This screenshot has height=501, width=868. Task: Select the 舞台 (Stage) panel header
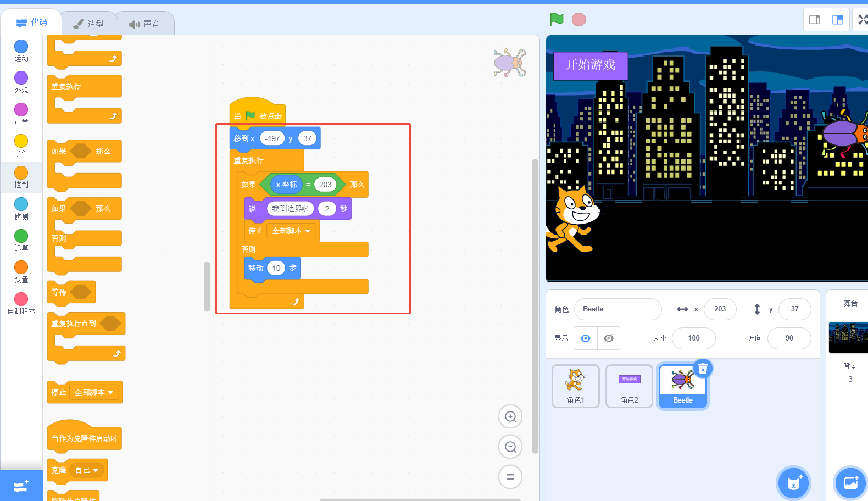click(850, 303)
